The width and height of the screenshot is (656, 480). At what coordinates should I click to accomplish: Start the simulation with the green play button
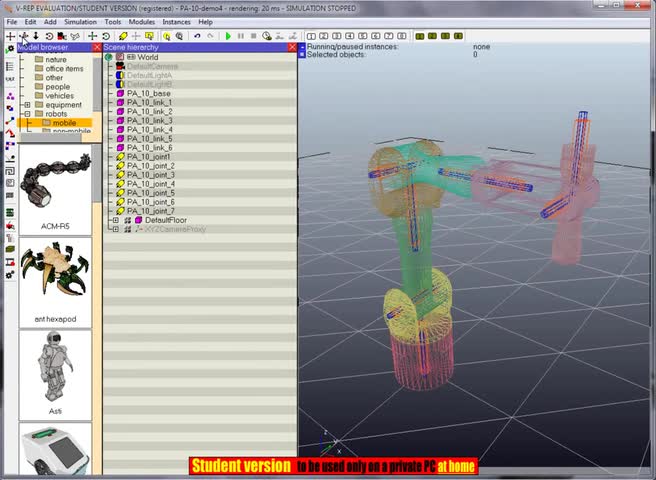click(228, 36)
